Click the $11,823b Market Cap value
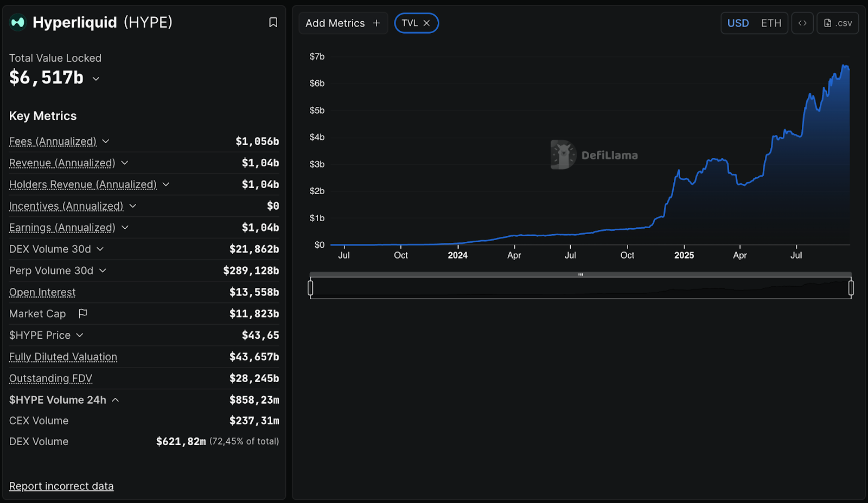 click(x=254, y=313)
